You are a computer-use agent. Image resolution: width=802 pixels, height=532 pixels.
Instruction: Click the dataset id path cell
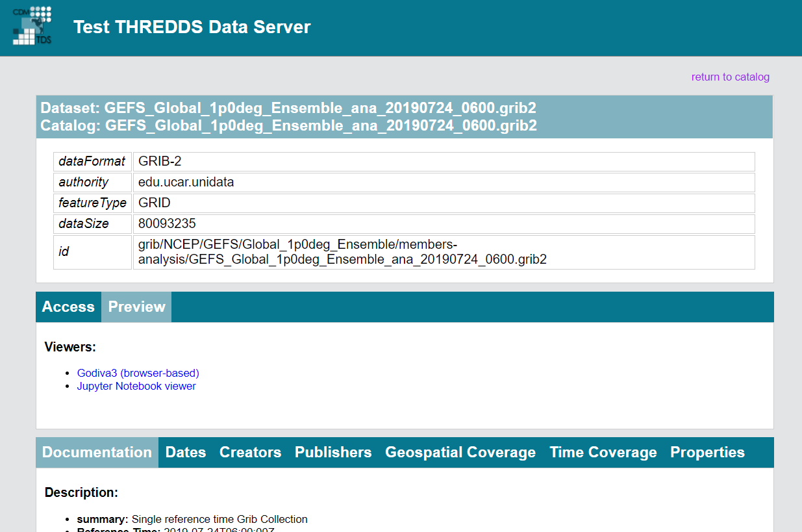point(342,252)
